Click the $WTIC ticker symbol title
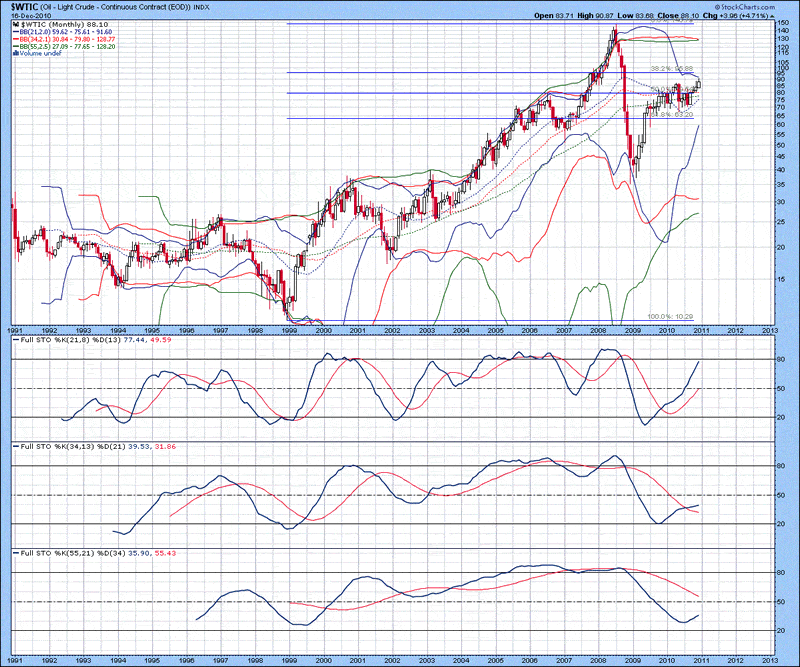 22,7
